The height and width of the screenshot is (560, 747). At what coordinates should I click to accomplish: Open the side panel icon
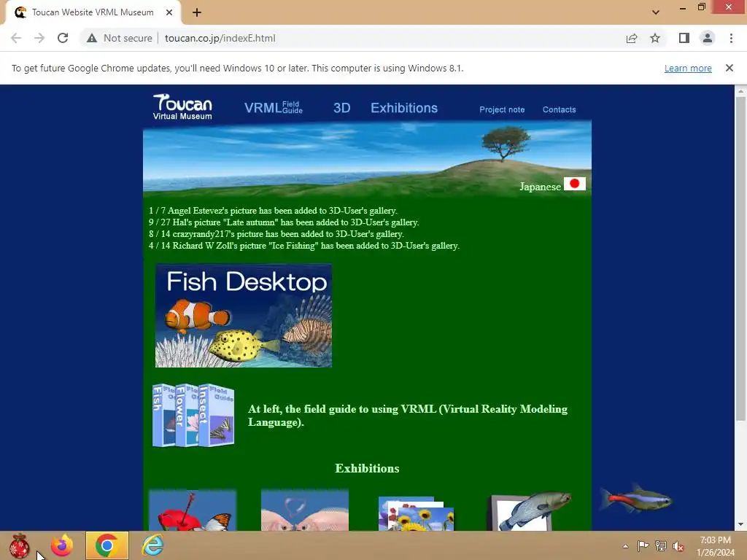[x=684, y=38]
